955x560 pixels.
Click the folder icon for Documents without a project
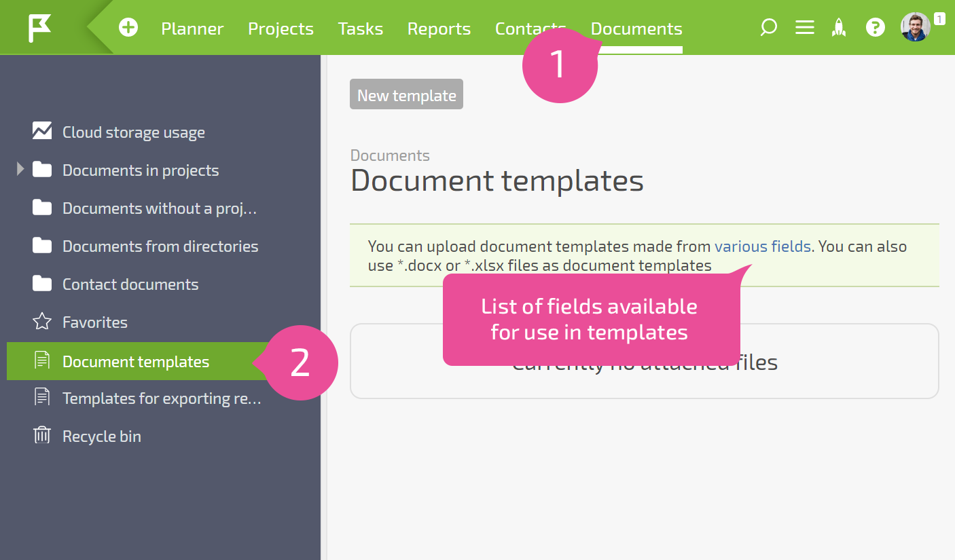click(x=42, y=207)
